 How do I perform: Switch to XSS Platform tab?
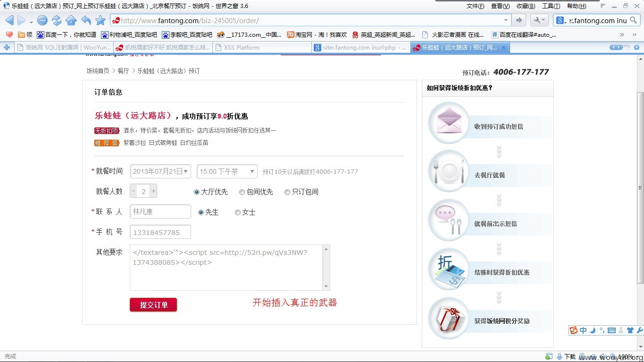coord(262,48)
